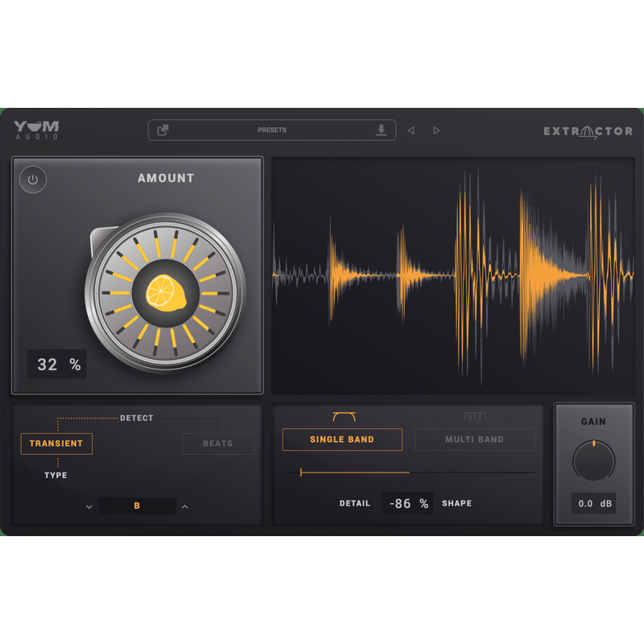Viewport: 644px width, 644px height.
Task: Advance to next preset with right arrow
Action: coord(437,130)
